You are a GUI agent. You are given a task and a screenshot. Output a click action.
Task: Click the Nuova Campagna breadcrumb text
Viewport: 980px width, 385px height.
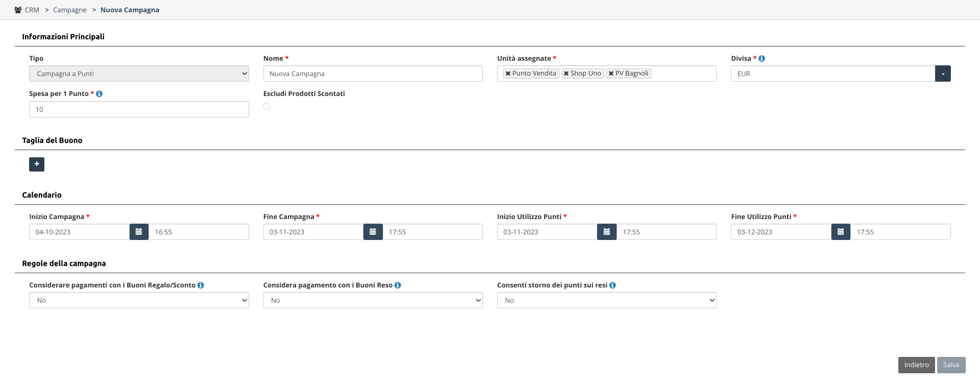[130, 10]
